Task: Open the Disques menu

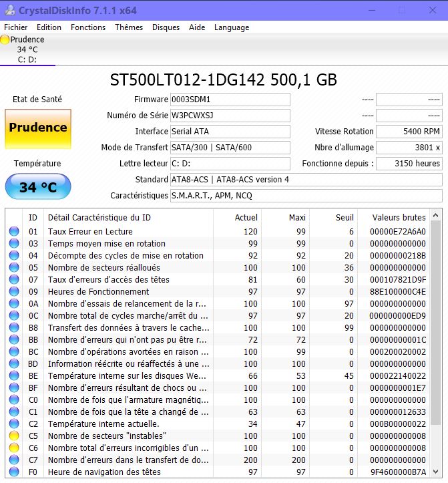Action: coord(166,27)
